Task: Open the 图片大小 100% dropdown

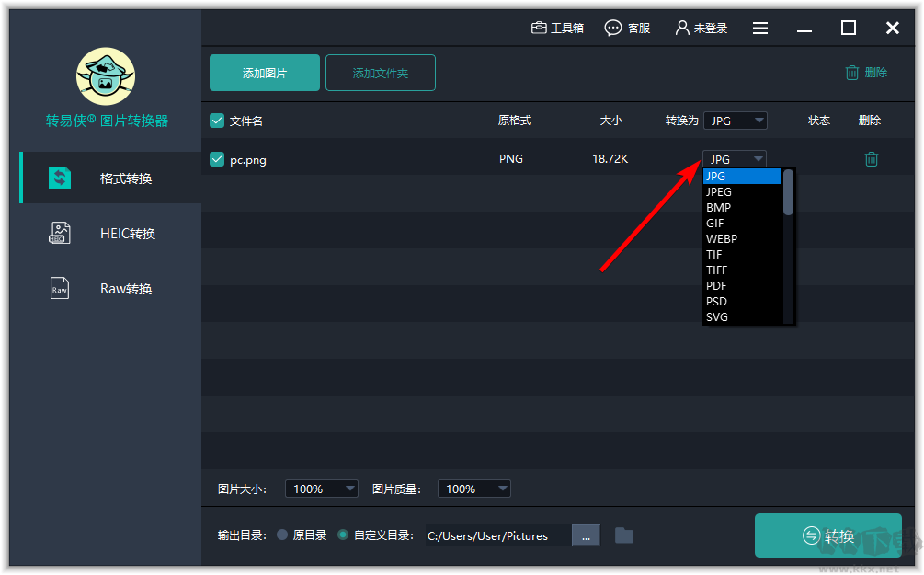Action: coord(321,489)
